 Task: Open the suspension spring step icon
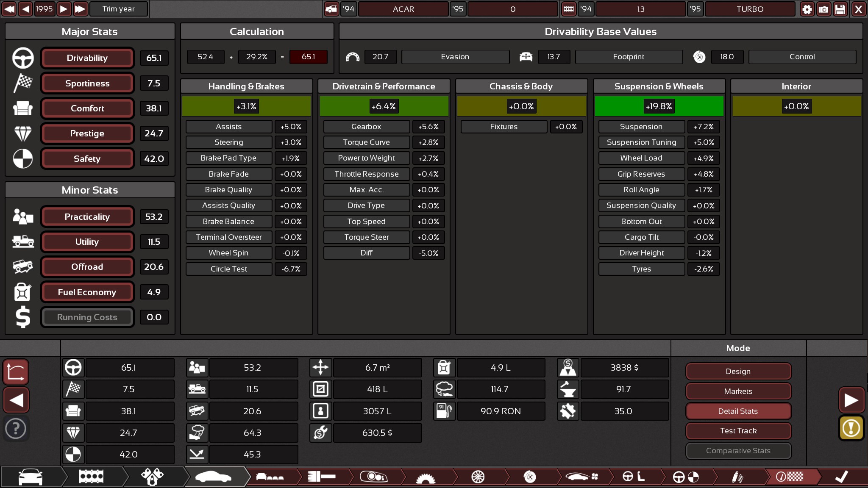(737, 477)
